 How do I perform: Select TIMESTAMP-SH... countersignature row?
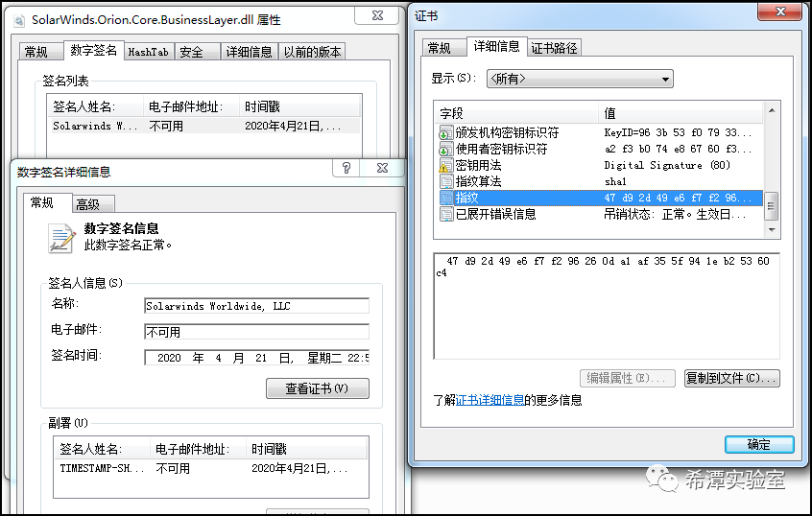(x=211, y=468)
